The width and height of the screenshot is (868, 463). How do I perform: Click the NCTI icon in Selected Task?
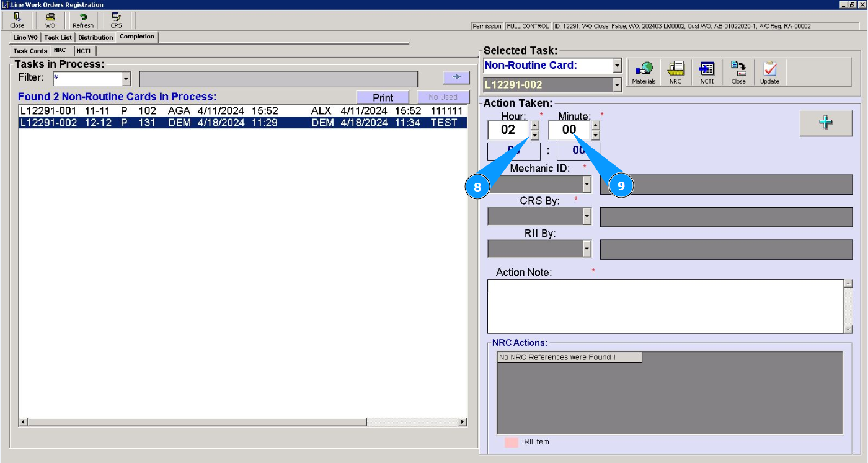(707, 73)
